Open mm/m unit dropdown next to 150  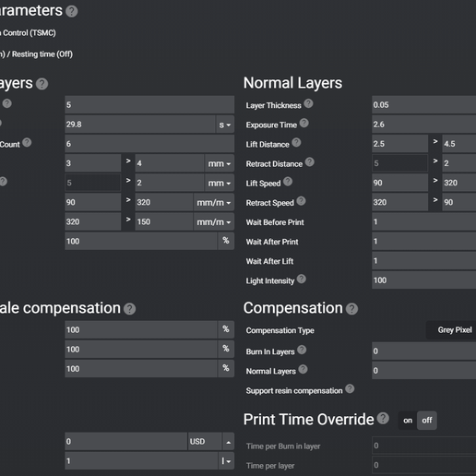click(214, 222)
